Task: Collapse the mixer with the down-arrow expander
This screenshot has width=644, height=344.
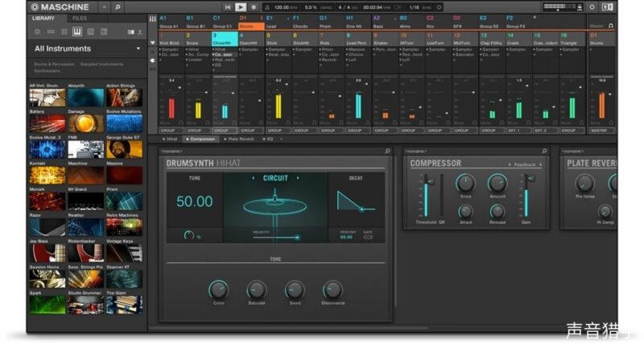Action: click(152, 43)
